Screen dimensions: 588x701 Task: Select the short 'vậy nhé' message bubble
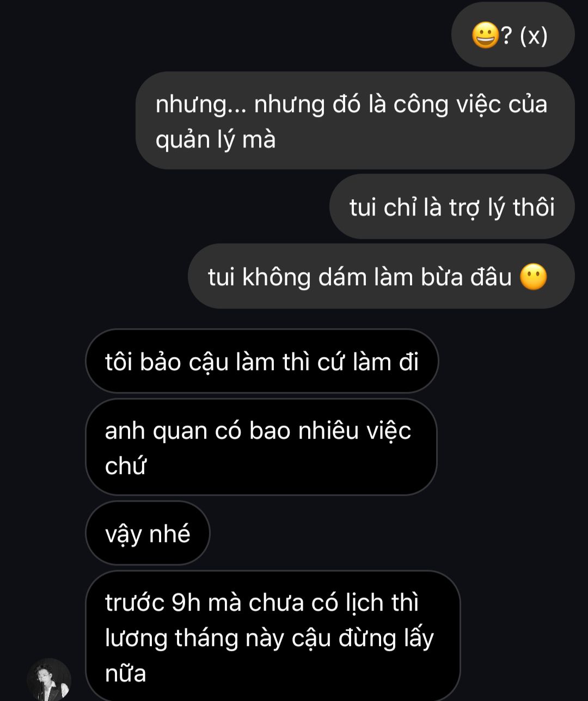click(148, 533)
